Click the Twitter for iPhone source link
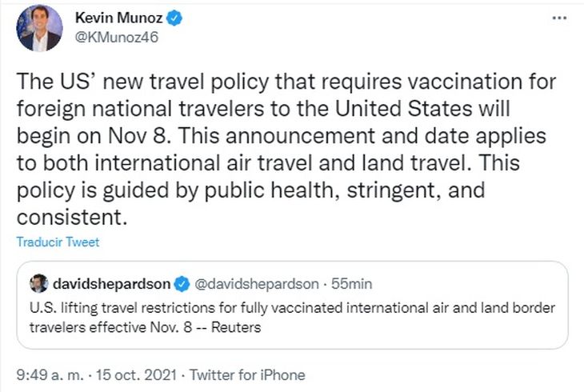The height and width of the screenshot is (392, 584). click(250, 374)
